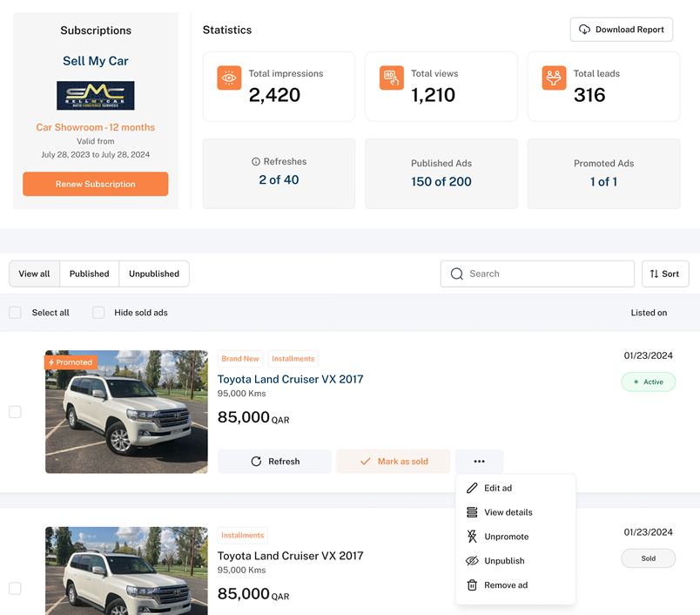Click the Installments tag on sold ad
This screenshot has height=615, width=700.
pyautogui.click(x=242, y=535)
